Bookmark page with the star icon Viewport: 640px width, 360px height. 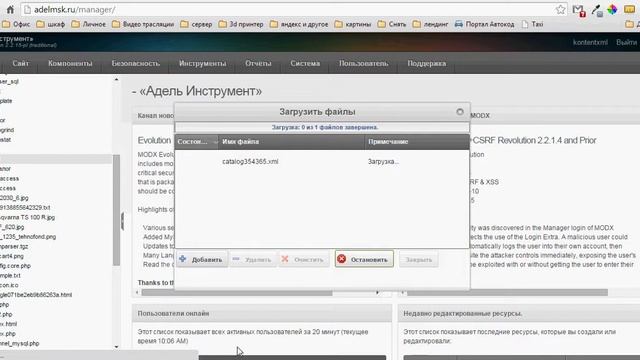pos(560,9)
